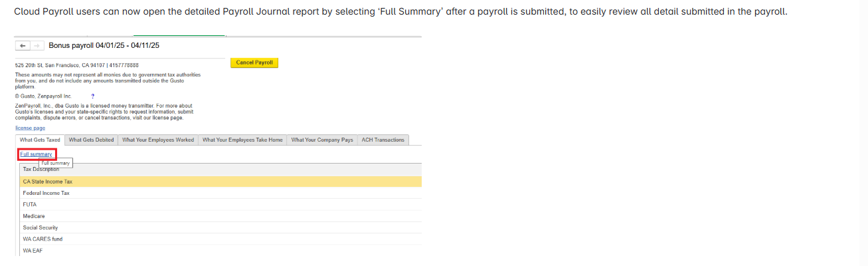Screen dimensions: 868x266
Task: Open What Your Employees Take Home tab
Action: pos(242,140)
